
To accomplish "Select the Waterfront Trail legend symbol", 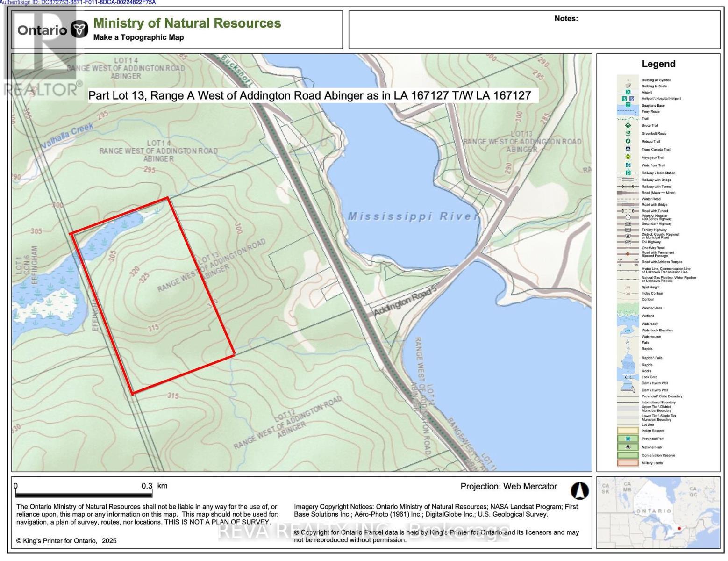I will [628, 165].
